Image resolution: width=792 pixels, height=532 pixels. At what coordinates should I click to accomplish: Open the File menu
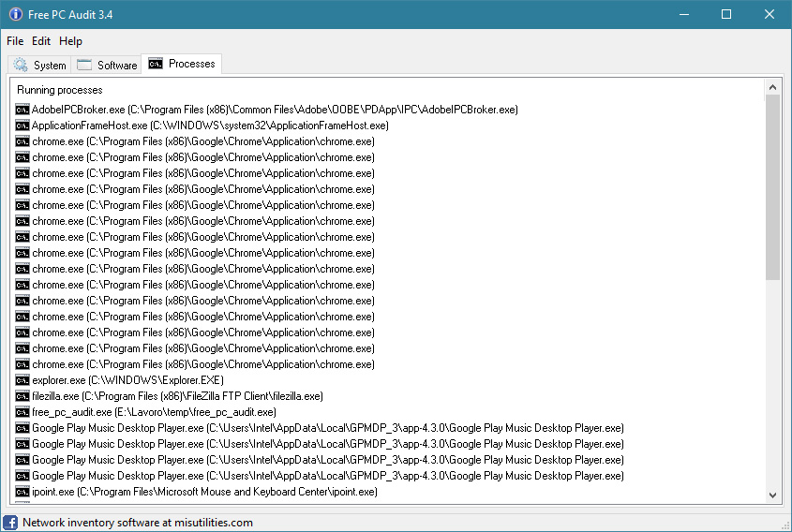[15, 41]
